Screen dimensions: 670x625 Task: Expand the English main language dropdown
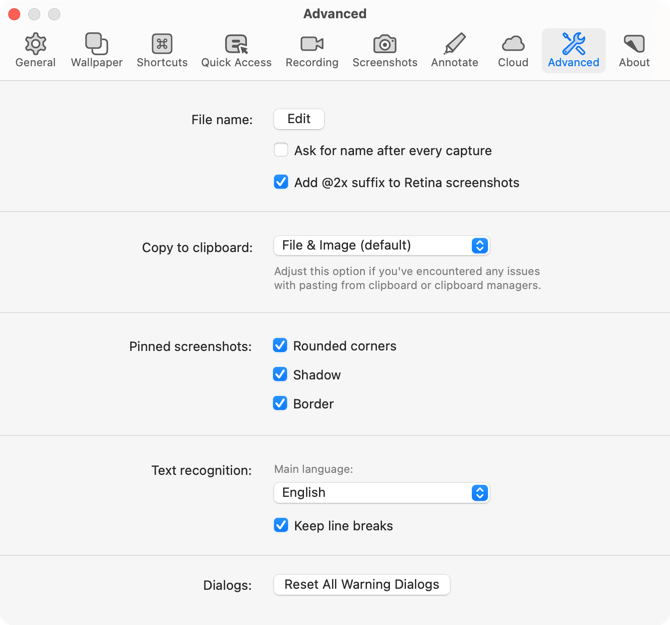coord(381,493)
